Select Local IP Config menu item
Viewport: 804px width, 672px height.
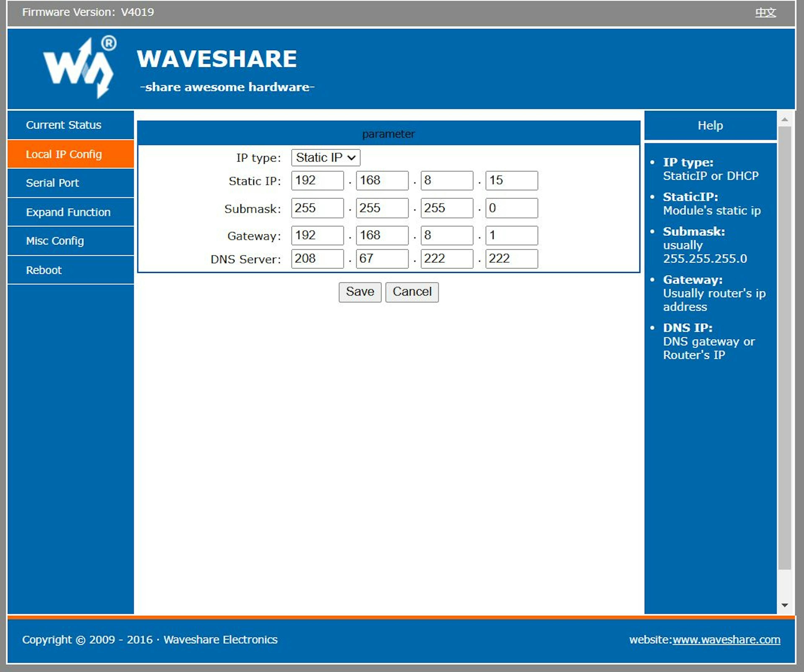pyautogui.click(x=64, y=154)
